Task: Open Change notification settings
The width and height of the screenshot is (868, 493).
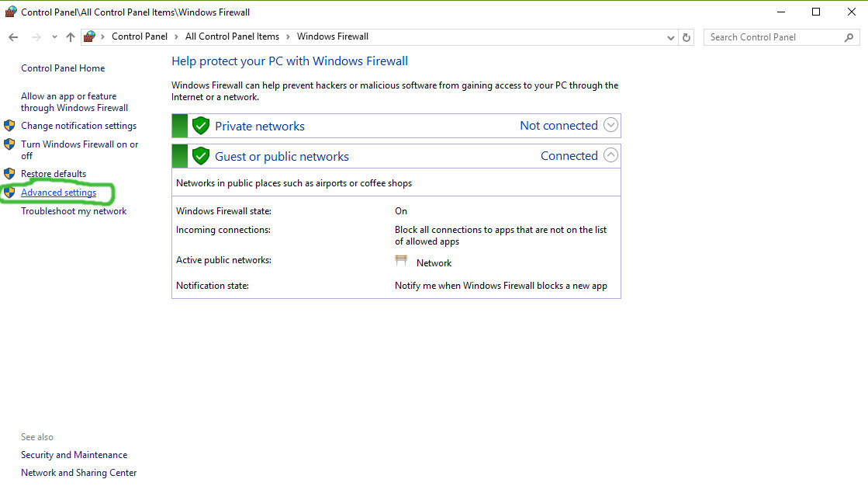Action: coord(78,126)
